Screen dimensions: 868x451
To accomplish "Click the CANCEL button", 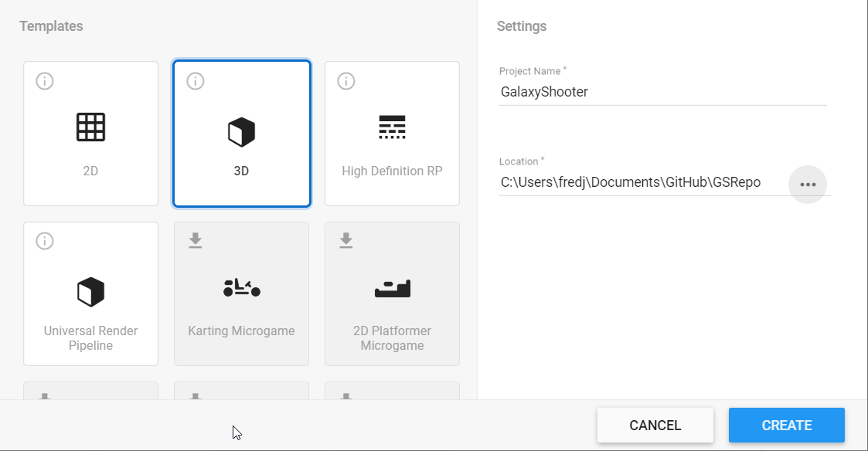I will (655, 425).
